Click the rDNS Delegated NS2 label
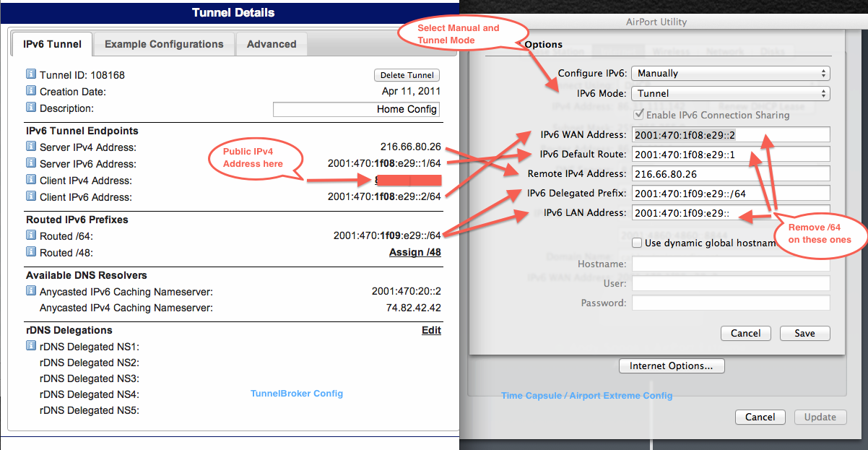 click(x=90, y=363)
